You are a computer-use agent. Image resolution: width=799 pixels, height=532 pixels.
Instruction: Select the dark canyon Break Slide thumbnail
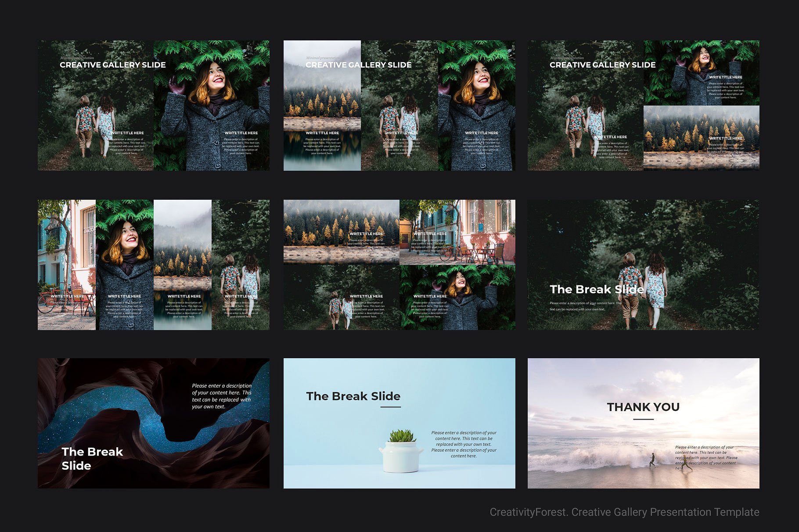(x=154, y=421)
